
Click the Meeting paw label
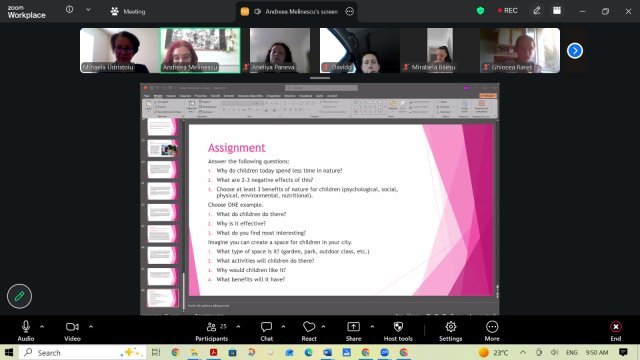(128, 11)
